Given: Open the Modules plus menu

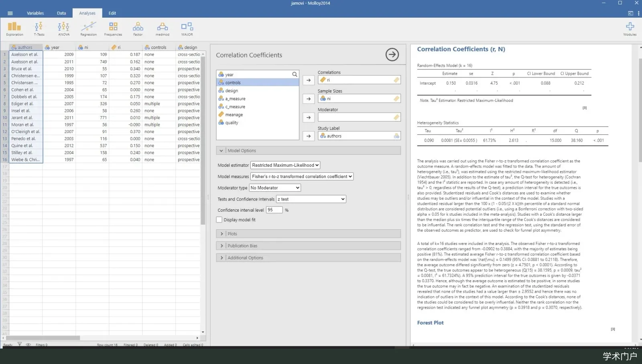Looking at the screenshot, I should [630, 29].
